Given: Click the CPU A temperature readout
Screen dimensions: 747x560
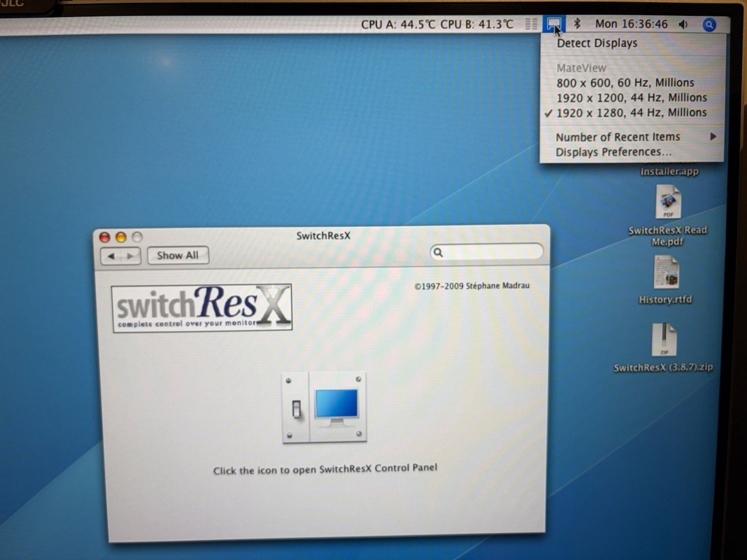Looking at the screenshot, I should [x=399, y=24].
